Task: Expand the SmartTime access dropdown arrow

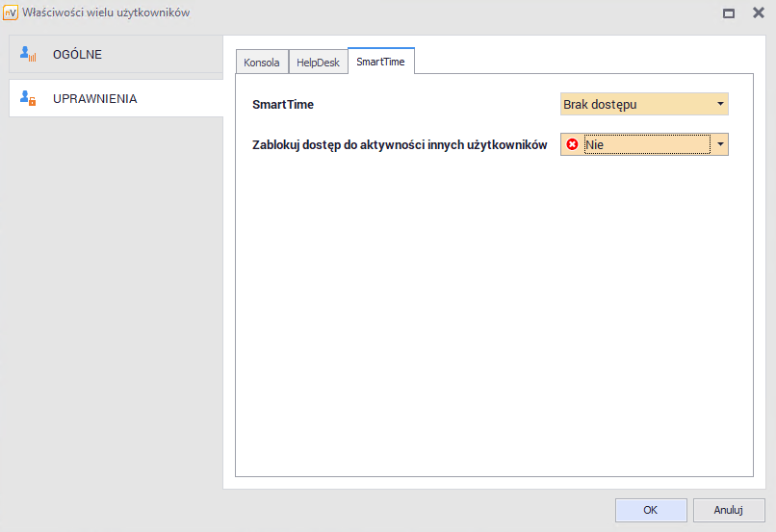Action: [719, 104]
